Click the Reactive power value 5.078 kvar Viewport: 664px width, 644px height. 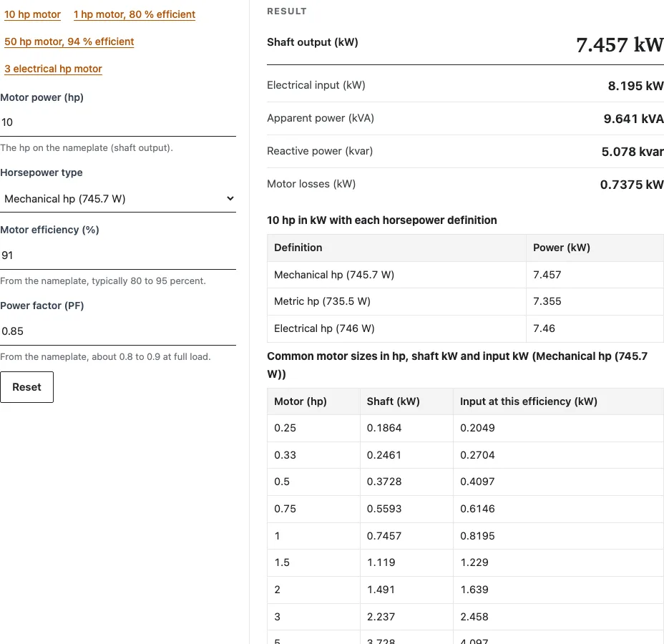coord(633,152)
